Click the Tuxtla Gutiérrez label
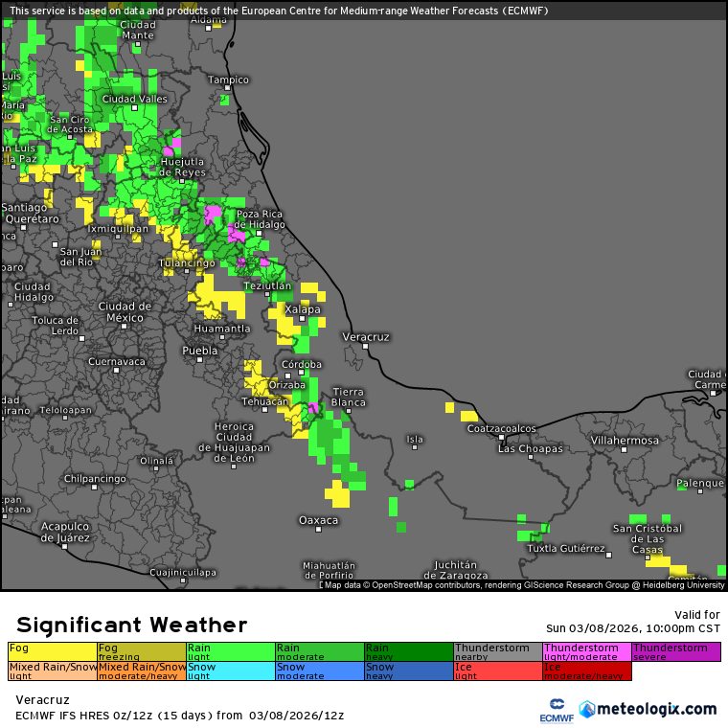The image size is (728, 728). click(x=566, y=548)
